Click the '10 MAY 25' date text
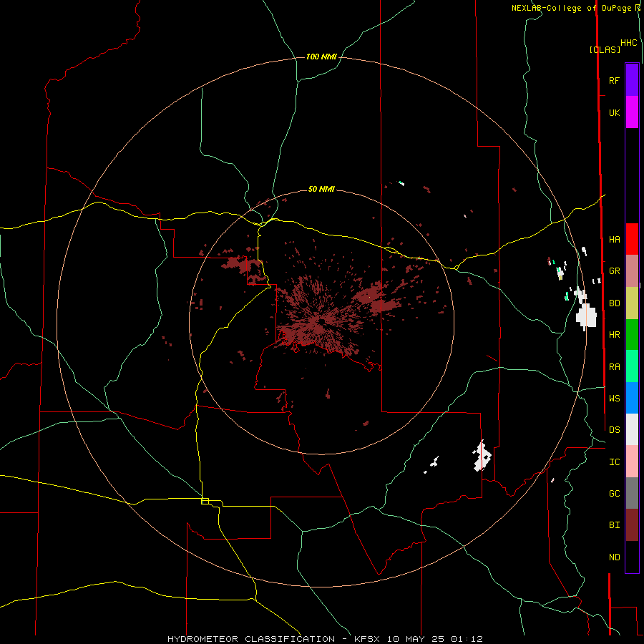The image size is (644, 644). (x=415, y=639)
